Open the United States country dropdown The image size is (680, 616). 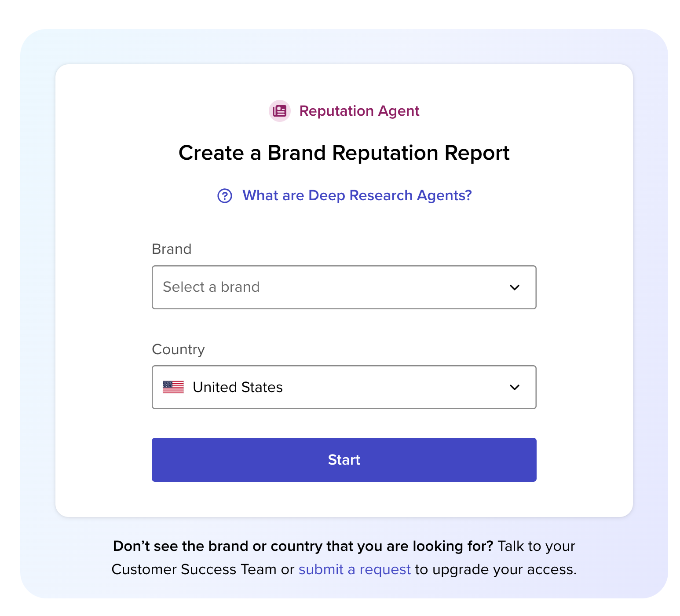click(x=344, y=387)
